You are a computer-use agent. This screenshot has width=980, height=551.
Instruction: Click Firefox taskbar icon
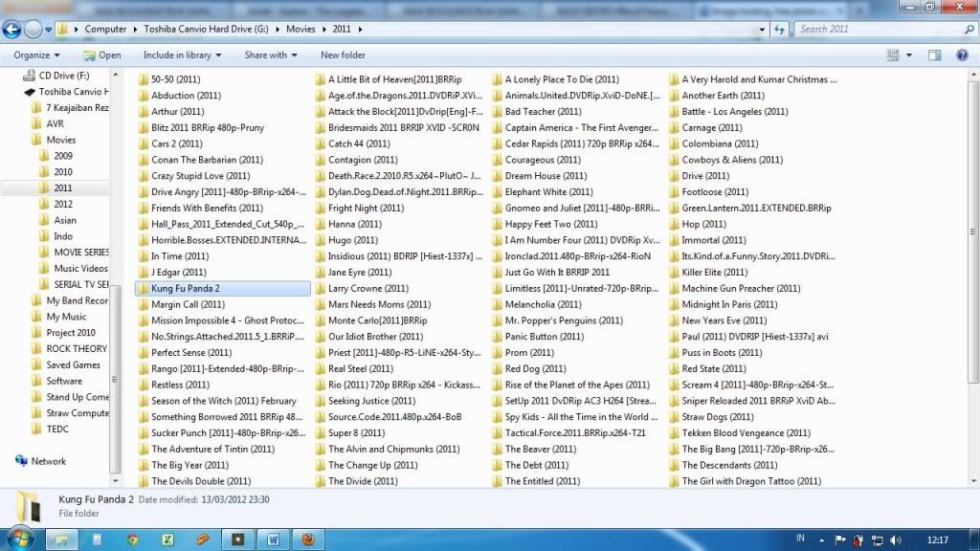pos(308,540)
